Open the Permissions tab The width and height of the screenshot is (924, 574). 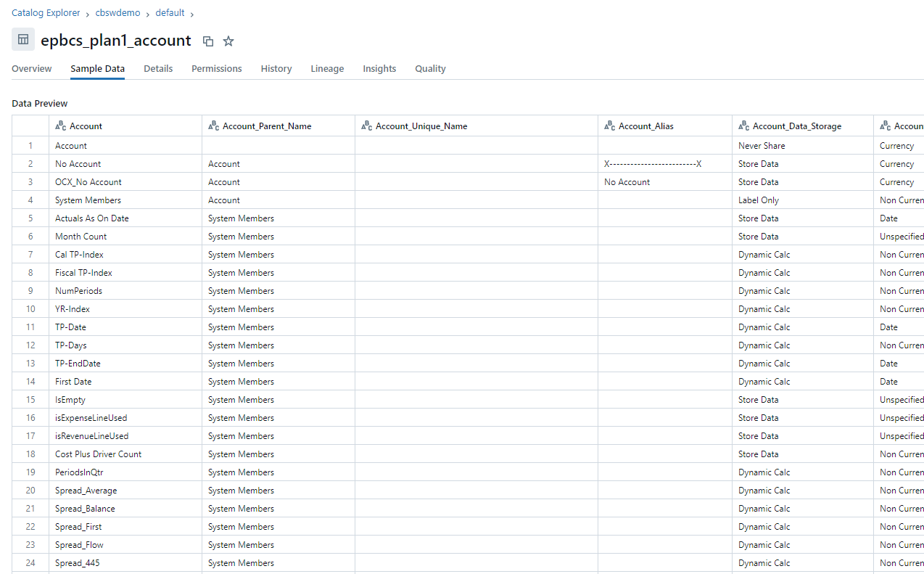coord(217,69)
